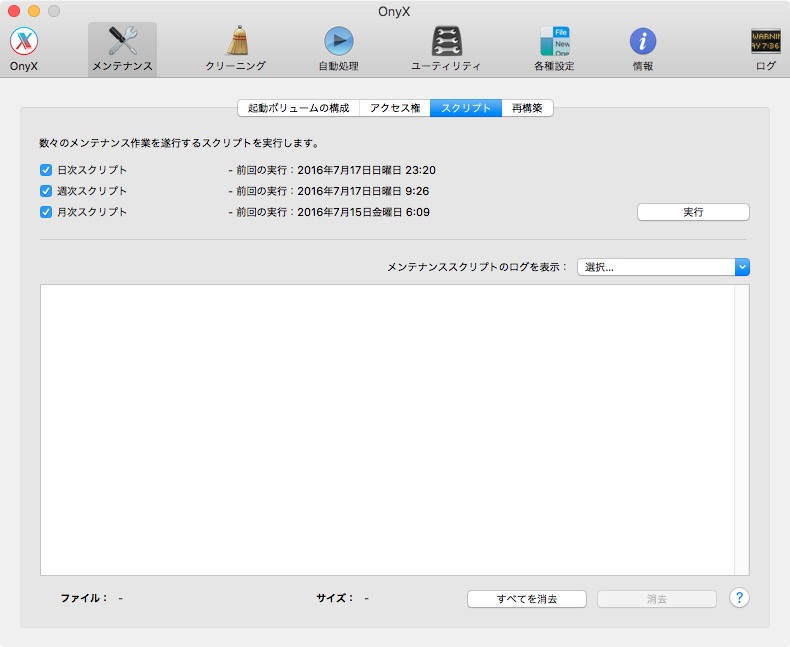Open the クリーニング broom icon
Image resolution: width=790 pixels, height=647 pixels.
pos(236,49)
